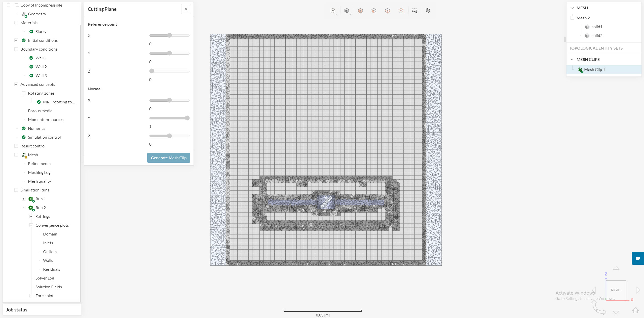Image resolution: width=644 pixels, height=318 pixels.
Task: Click the RIGHT face of orientation cube
Action: [616, 290]
